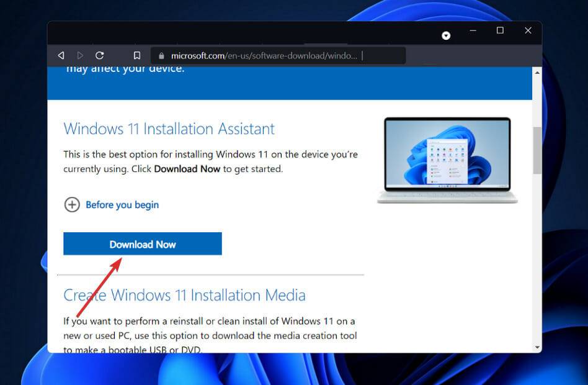This screenshot has height=385, width=588.
Task: Open bookmarks with the bookmark icon
Action: (x=136, y=55)
